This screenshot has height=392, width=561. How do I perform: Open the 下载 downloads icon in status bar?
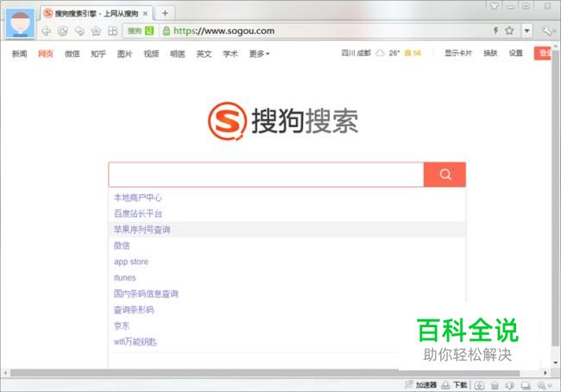[454, 385]
